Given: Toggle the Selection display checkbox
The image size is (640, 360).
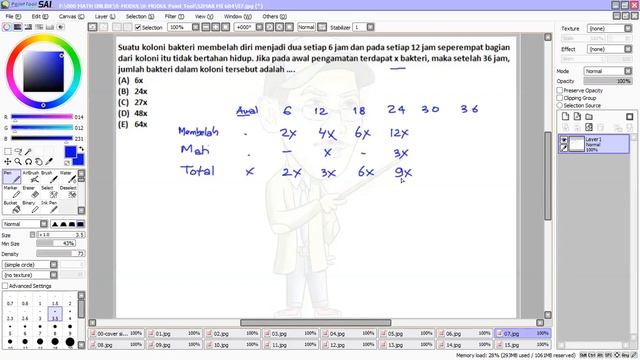Looking at the screenshot, I should tap(138, 27).
